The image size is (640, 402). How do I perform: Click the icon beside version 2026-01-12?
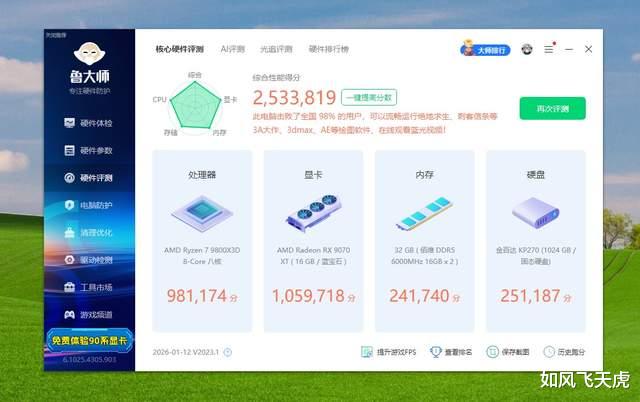(228, 352)
